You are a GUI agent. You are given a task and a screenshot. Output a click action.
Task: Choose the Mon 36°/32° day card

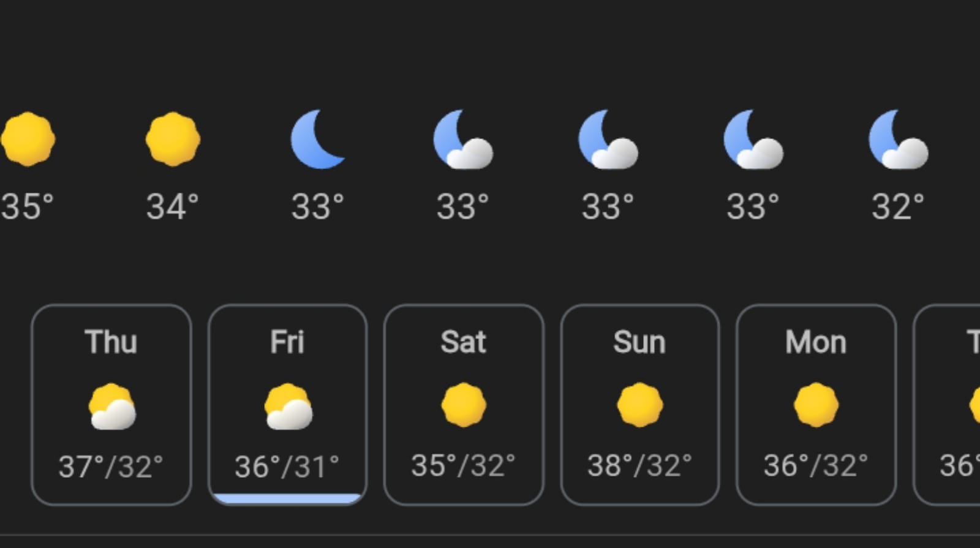click(816, 405)
